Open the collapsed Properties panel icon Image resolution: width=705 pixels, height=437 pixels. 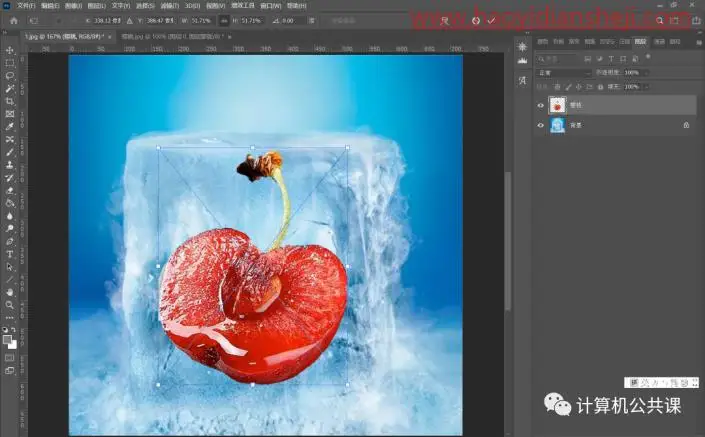[522, 47]
